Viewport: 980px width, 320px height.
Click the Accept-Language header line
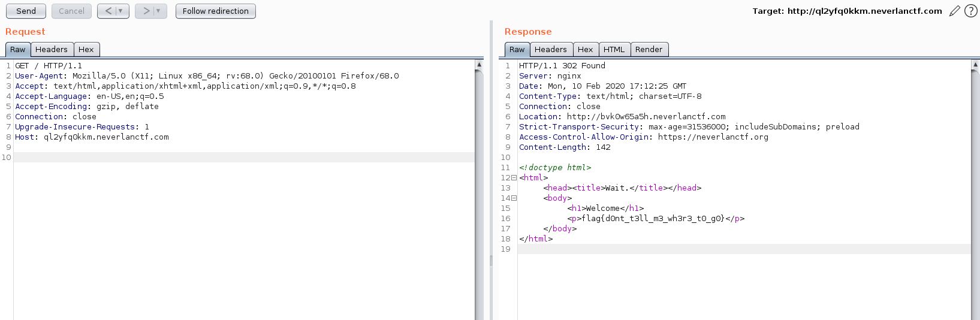point(89,96)
